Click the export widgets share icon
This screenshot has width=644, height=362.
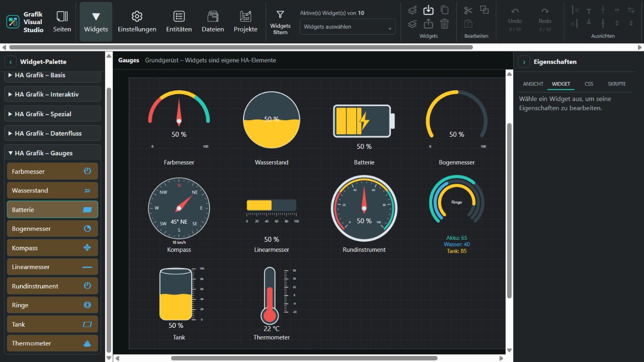428,24
